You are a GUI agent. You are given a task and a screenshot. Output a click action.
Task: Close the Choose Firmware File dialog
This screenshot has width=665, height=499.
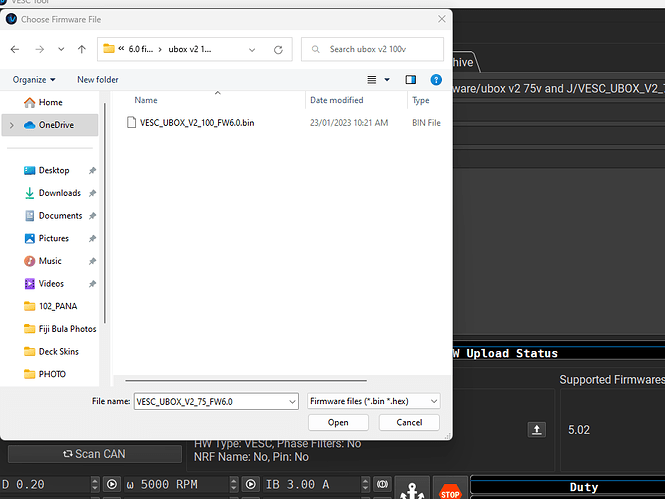coord(441,19)
